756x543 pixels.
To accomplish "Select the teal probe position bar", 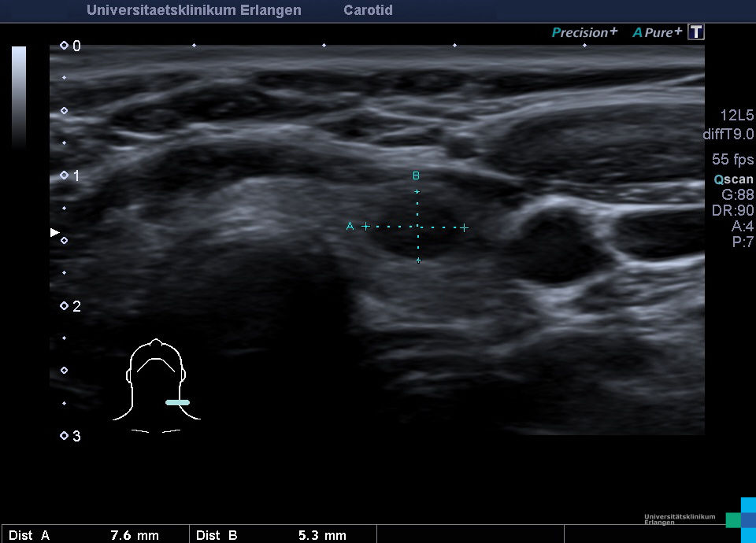I will [177, 402].
